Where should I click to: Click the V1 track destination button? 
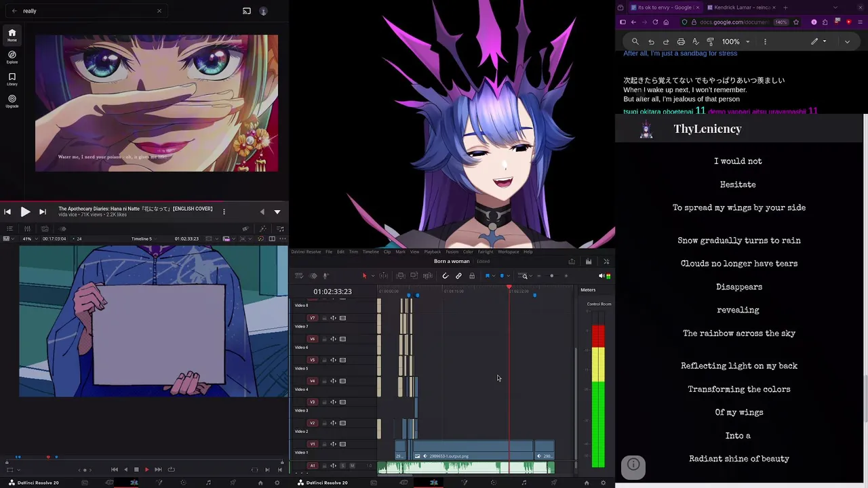click(x=313, y=444)
